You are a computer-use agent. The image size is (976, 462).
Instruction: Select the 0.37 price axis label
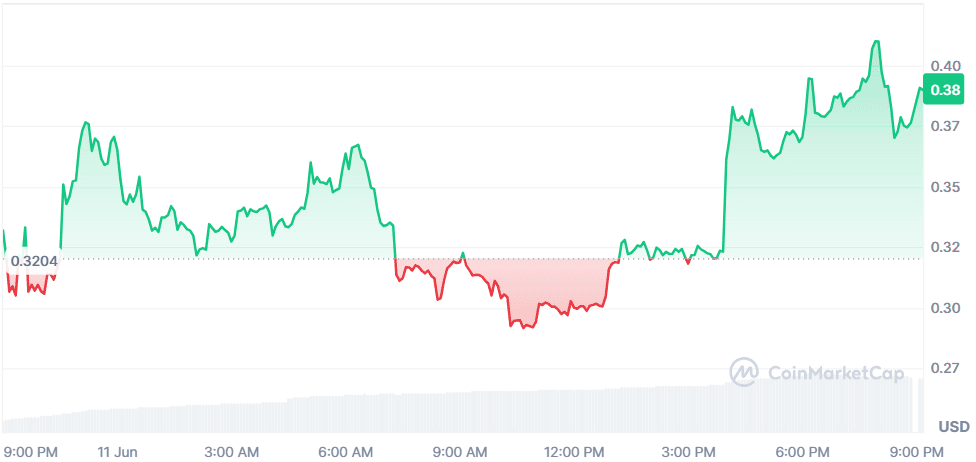point(945,127)
